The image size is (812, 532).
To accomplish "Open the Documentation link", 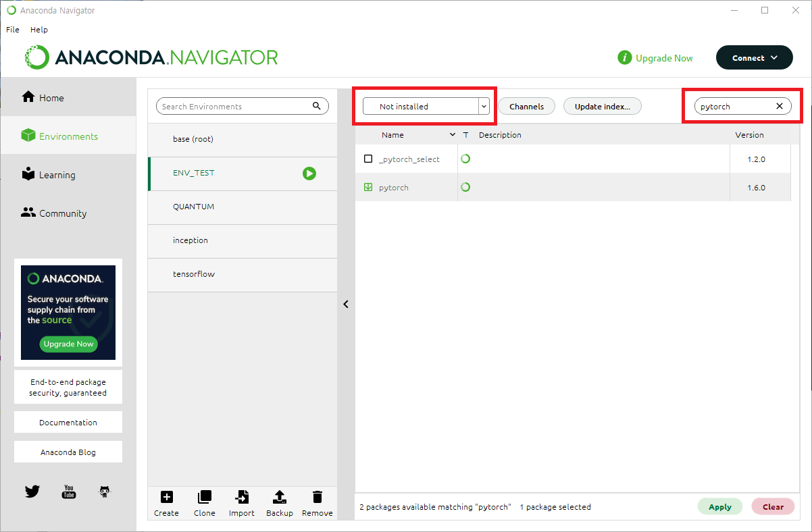I will pos(68,423).
